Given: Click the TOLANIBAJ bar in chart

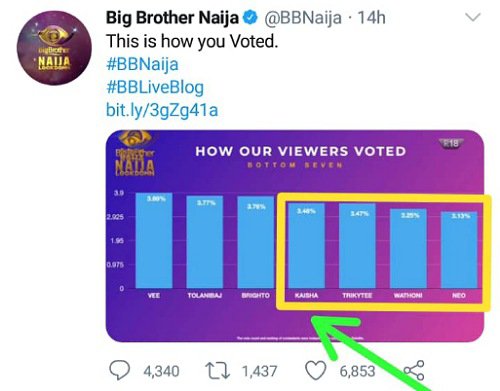Looking at the screenshot, I should click(205, 242).
